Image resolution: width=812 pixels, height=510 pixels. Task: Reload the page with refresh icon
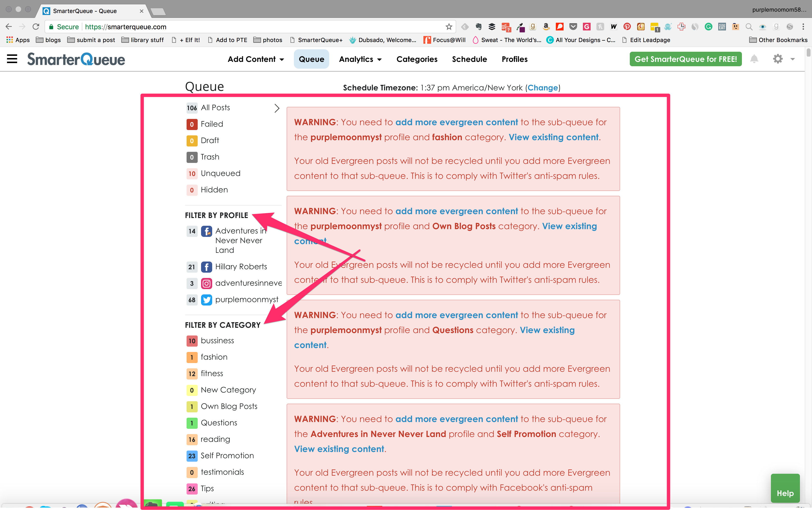pyautogui.click(x=36, y=27)
